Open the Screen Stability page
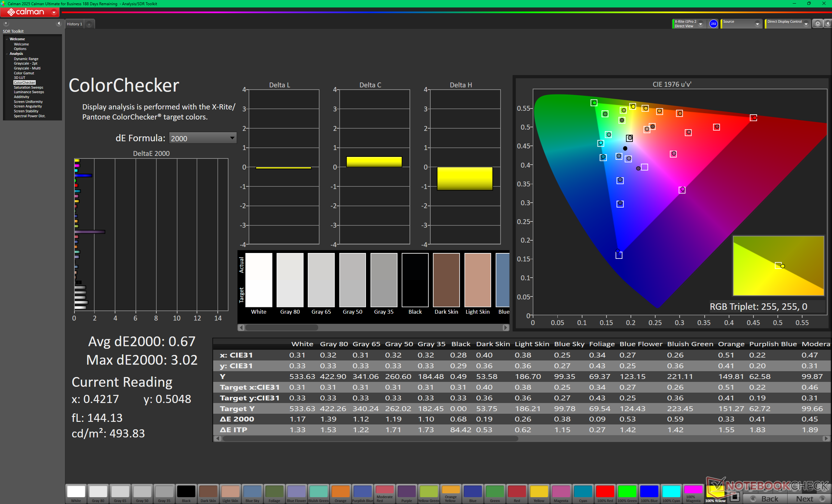The width and height of the screenshot is (832, 504). point(26,111)
